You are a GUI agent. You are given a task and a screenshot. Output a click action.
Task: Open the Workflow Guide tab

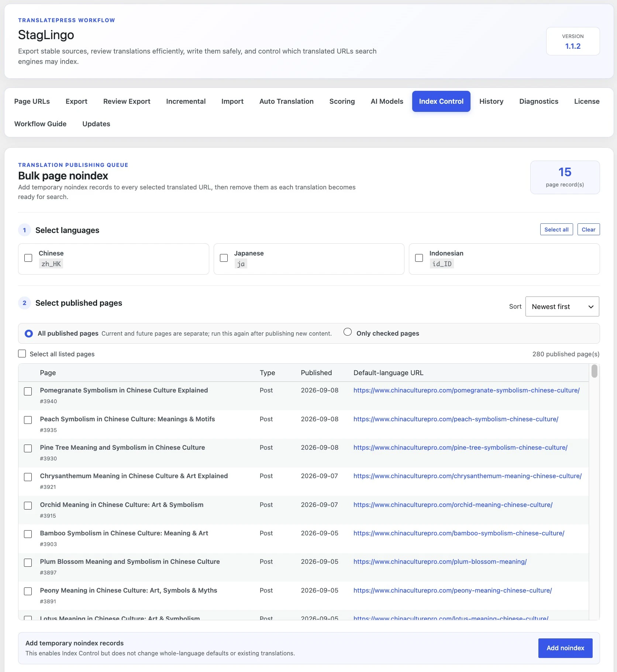click(x=41, y=124)
